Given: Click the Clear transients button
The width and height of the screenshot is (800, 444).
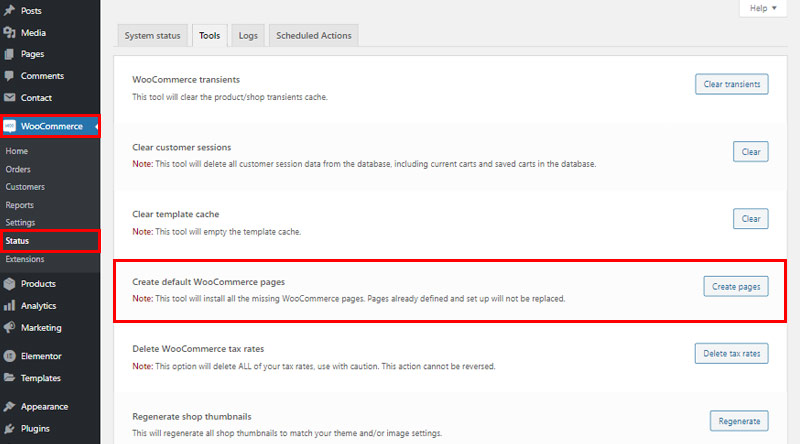Looking at the screenshot, I should pyautogui.click(x=732, y=84).
